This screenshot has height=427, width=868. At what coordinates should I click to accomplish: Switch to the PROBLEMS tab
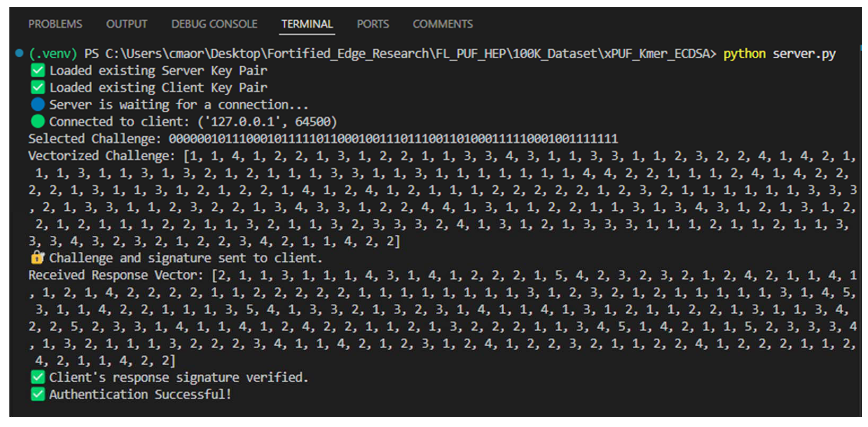(x=55, y=24)
